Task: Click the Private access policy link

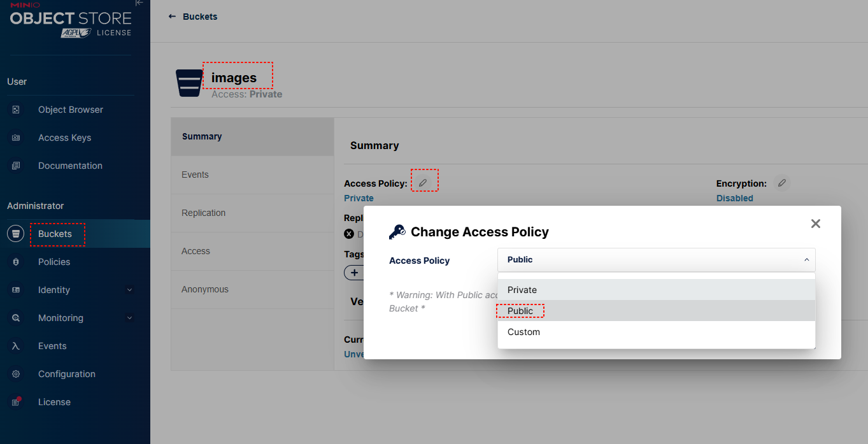Action: click(359, 198)
